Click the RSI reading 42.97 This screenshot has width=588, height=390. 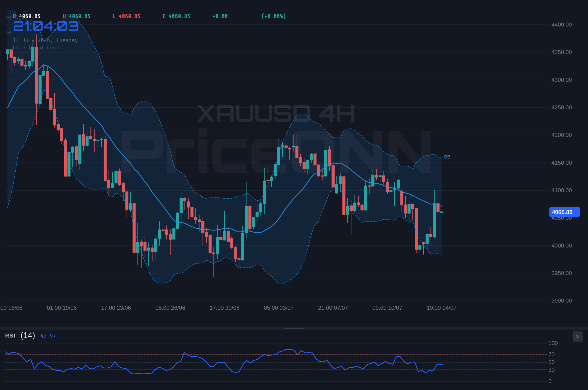pyautogui.click(x=48, y=336)
